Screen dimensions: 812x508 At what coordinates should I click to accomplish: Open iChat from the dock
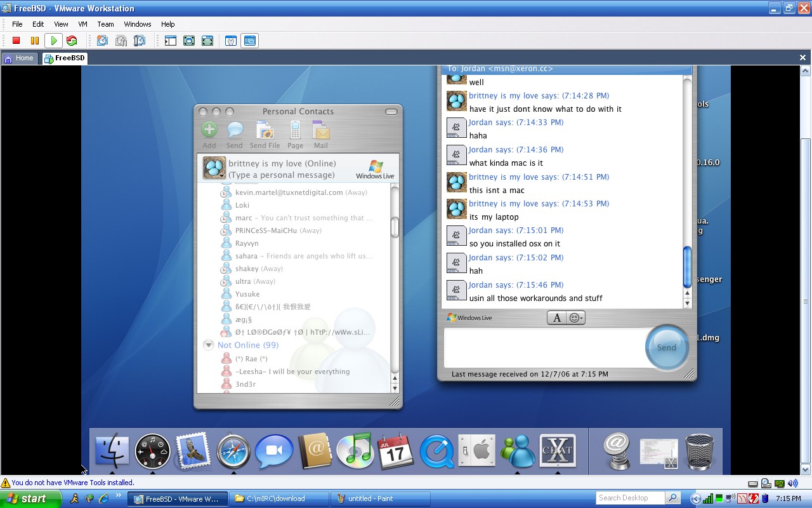[274, 451]
